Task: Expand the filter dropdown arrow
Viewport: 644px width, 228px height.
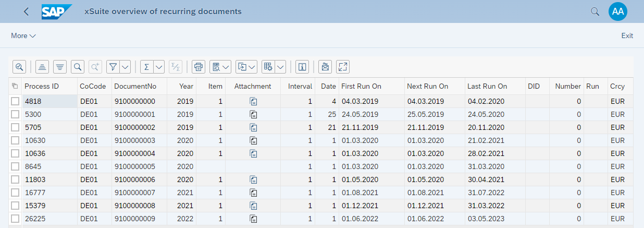Action: coord(125,67)
